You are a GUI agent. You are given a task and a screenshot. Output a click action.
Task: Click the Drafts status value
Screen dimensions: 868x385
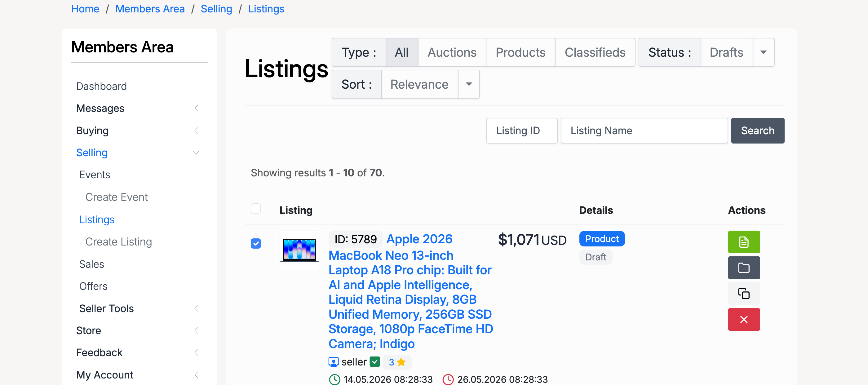pos(726,52)
